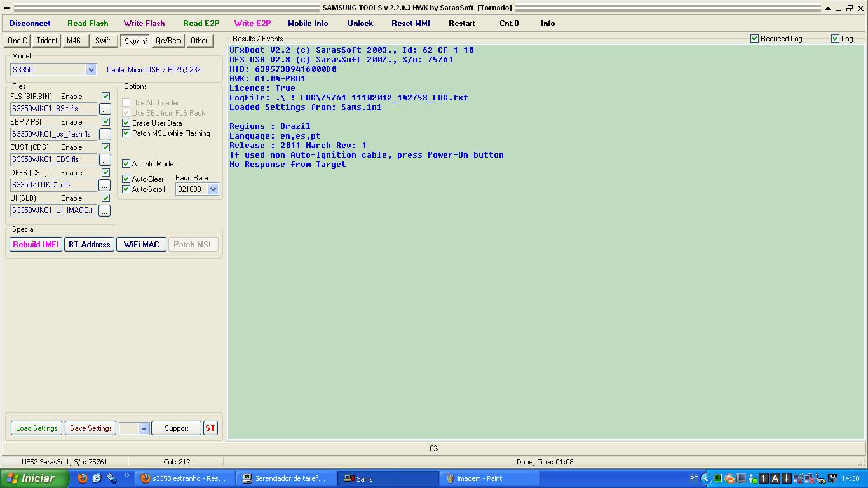Toggle Auto-Clear checkbox
This screenshot has width=868, height=488.
[126, 179]
